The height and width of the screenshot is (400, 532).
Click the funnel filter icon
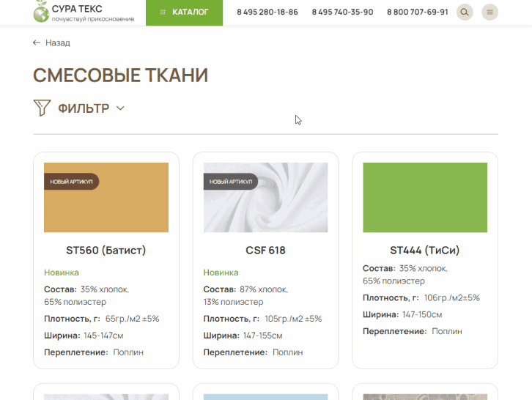point(42,108)
